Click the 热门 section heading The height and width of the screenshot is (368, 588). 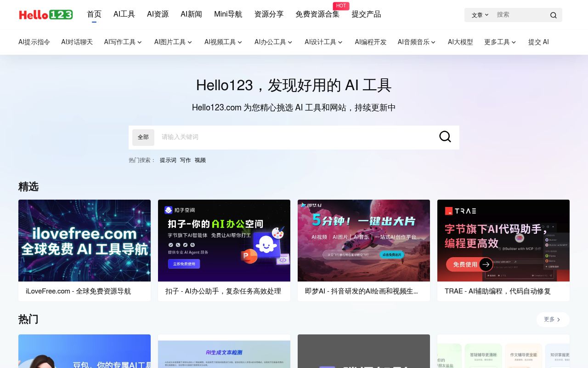(x=28, y=319)
